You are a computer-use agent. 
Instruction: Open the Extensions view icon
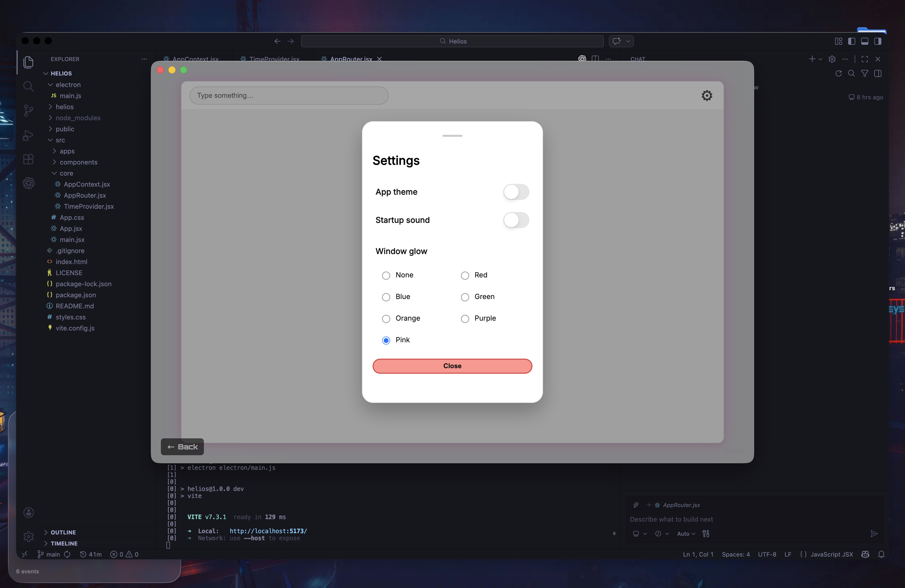click(x=28, y=159)
